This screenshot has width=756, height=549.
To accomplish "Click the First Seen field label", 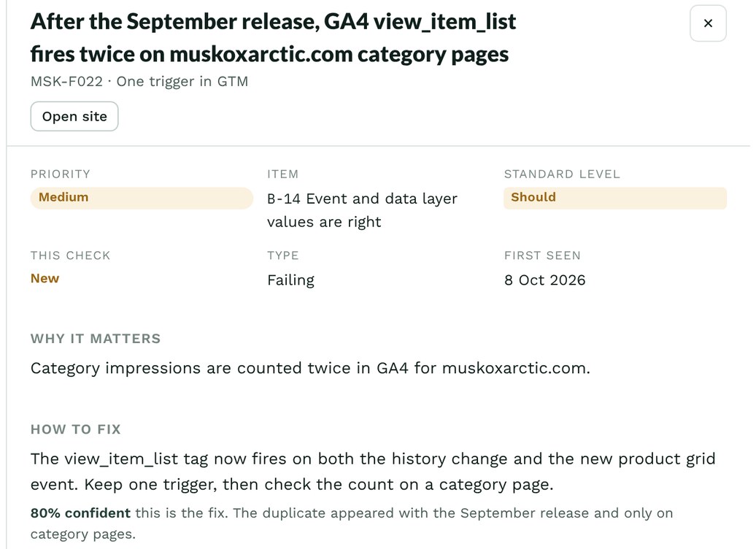I will (x=542, y=256).
